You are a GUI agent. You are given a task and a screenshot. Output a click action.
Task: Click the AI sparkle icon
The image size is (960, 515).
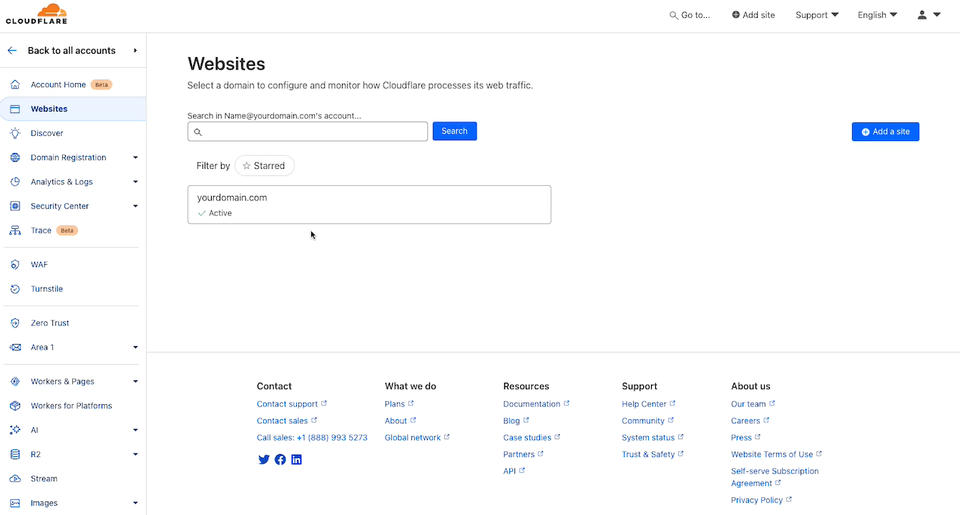15,430
